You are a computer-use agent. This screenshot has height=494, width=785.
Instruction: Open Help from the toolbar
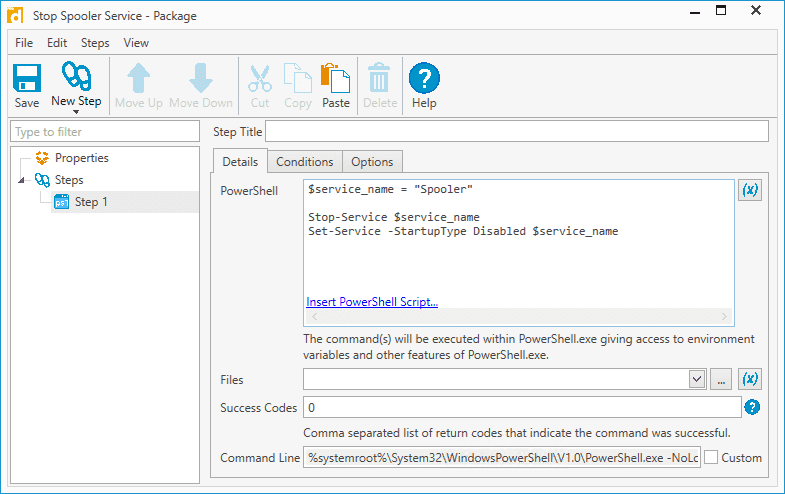point(424,78)
